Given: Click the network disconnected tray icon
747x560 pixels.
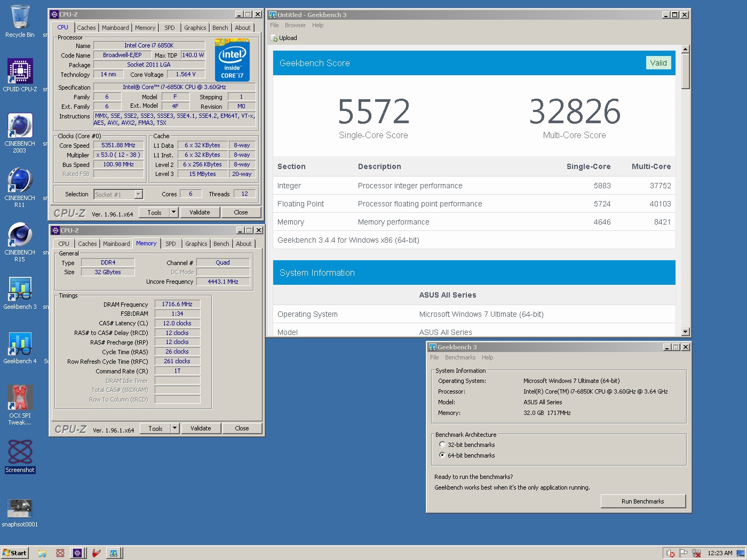Looking at the screenshot, I should point(696,553).
